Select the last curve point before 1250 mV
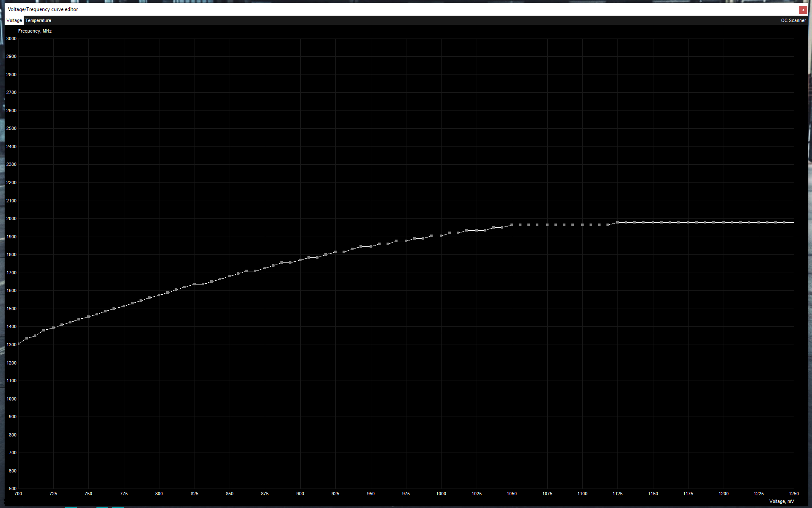812x508 pixels. pyautogui.click(x=784, y=222)
